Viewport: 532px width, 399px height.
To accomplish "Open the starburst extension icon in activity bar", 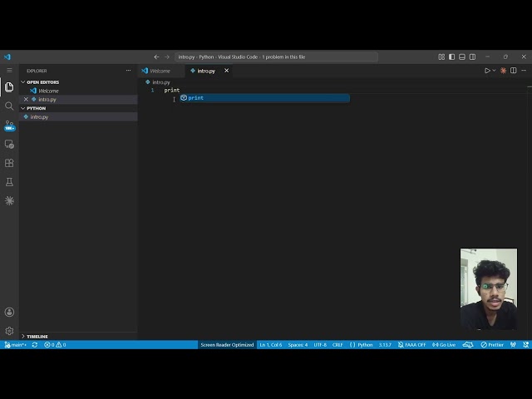I will [x=9, y=201].
